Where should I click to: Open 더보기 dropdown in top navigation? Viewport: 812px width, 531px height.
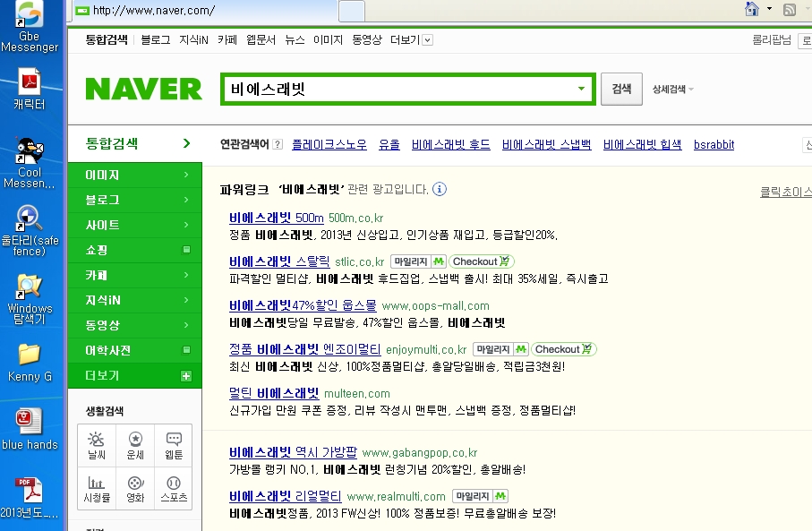[427, 40]
